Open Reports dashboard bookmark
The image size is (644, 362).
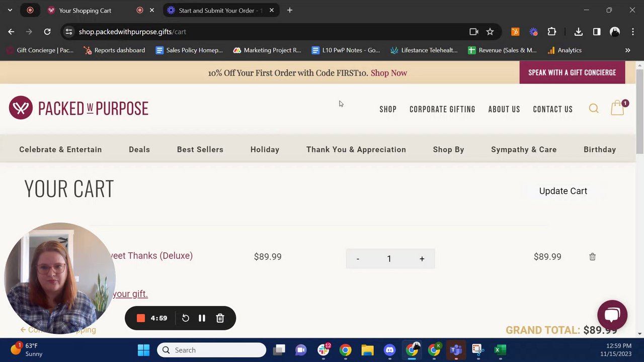(x=114, y=50)
